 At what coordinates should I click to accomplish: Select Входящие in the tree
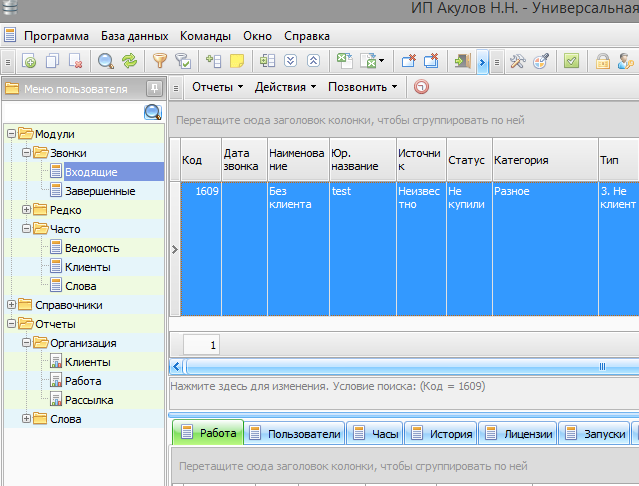(91, 172)
